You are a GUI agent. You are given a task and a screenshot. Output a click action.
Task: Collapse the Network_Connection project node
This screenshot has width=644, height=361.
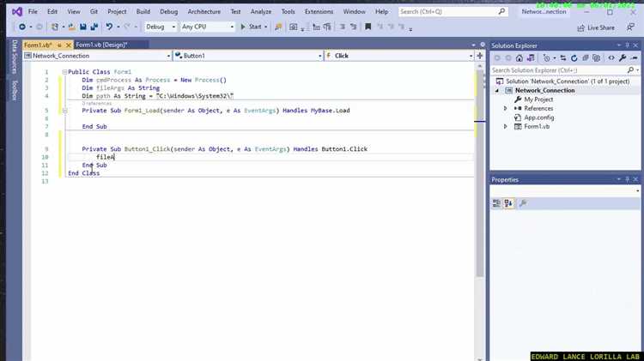click(x=497, y=91)
